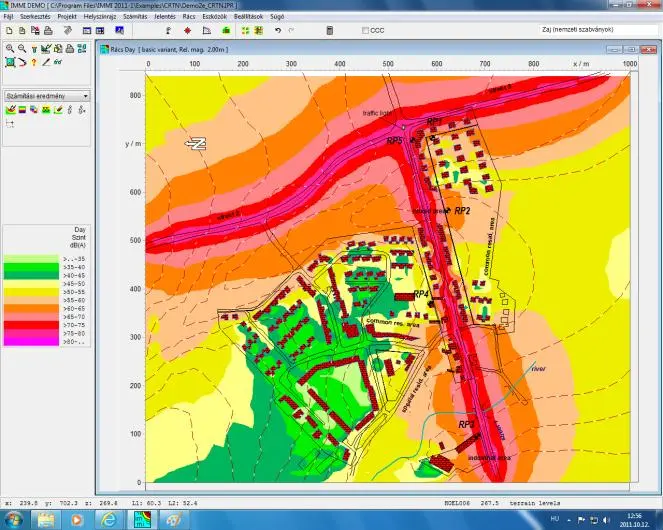Open the Rács menu
The image size is (663, 530).
pyautogui.click(x=189, y=18)
